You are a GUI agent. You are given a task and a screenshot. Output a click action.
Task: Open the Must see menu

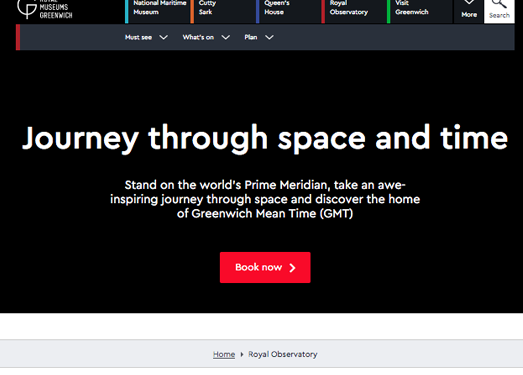(138, 37)
